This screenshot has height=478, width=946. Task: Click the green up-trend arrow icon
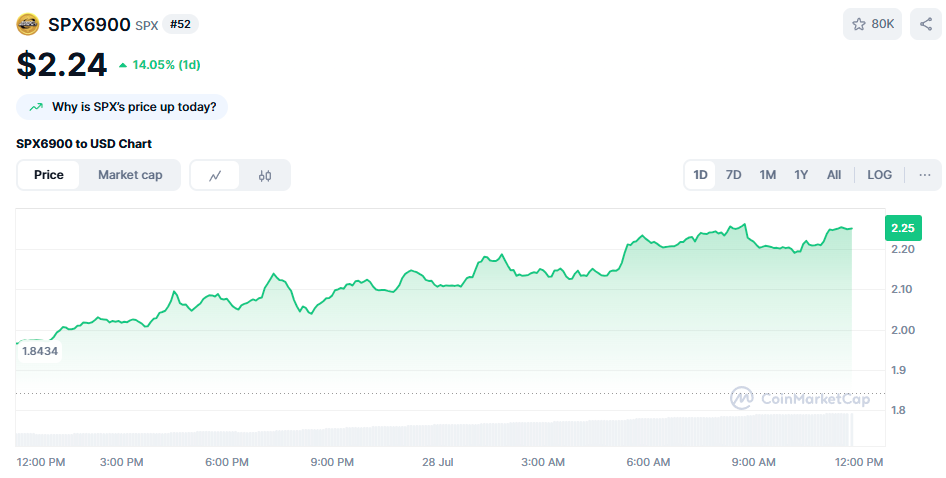36,107
